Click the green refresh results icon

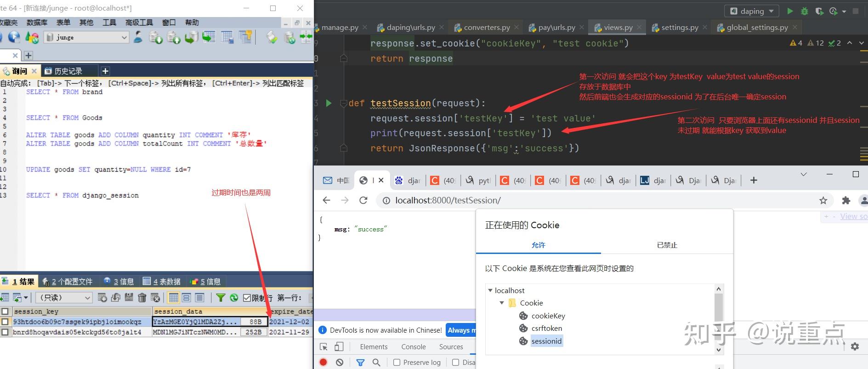click(234, 298)
